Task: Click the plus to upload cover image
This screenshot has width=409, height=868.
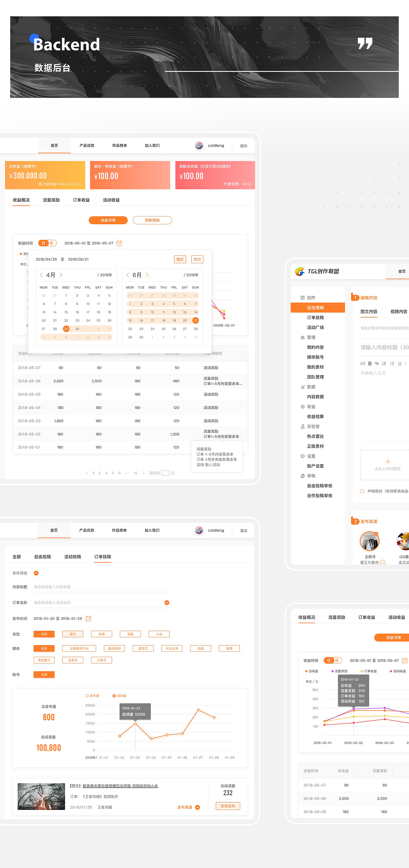Action: click(388, 462)
